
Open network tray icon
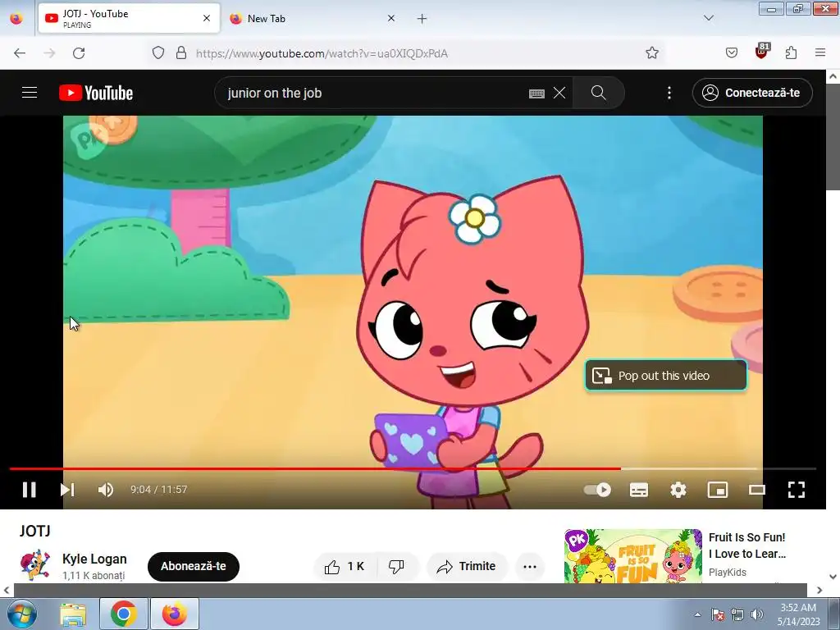(x=737, y=614)
